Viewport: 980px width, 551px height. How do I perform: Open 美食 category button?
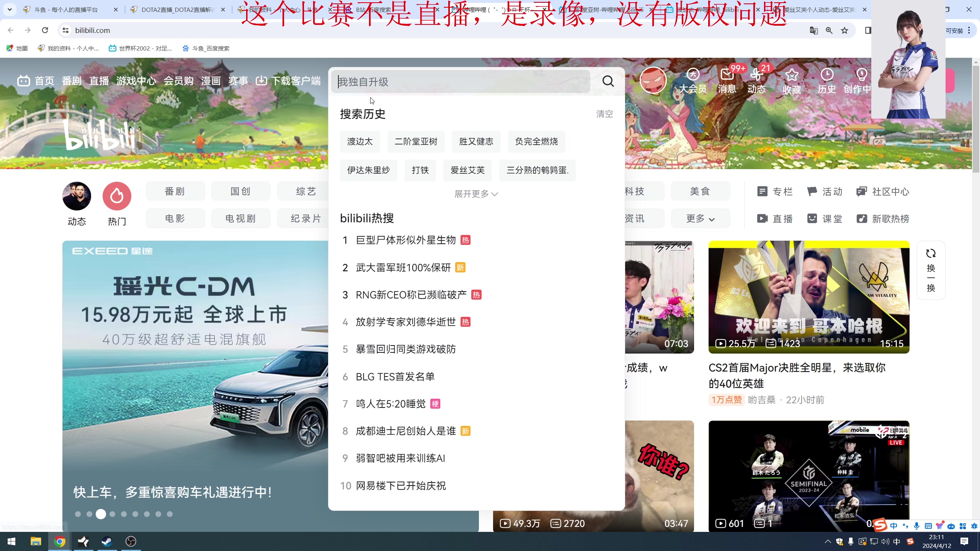[x=700, y=191]
